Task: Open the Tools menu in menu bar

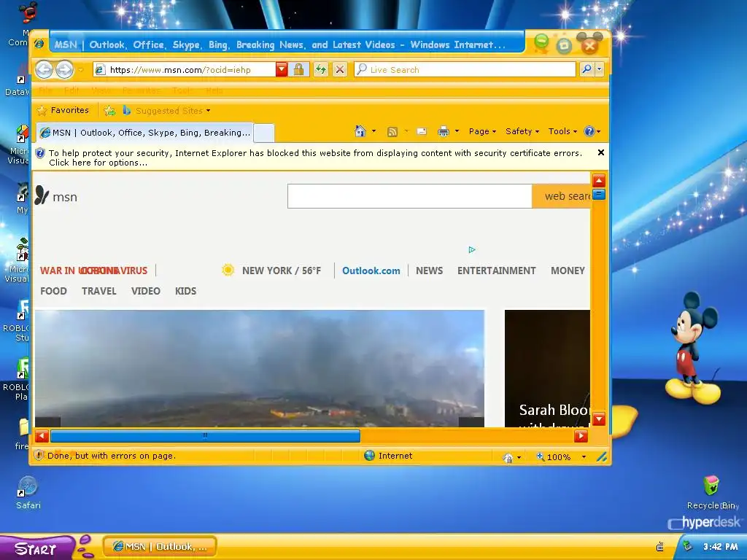Action: click(182, 90)
